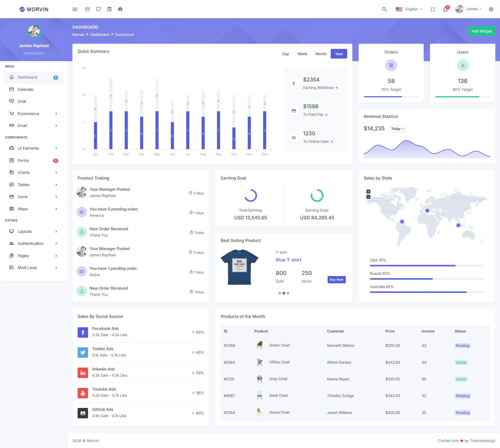This screenshot has height=448, width=500.
Task: Select third carousel dot under Blue T-shirt
Action: click(x=288, y=293)
